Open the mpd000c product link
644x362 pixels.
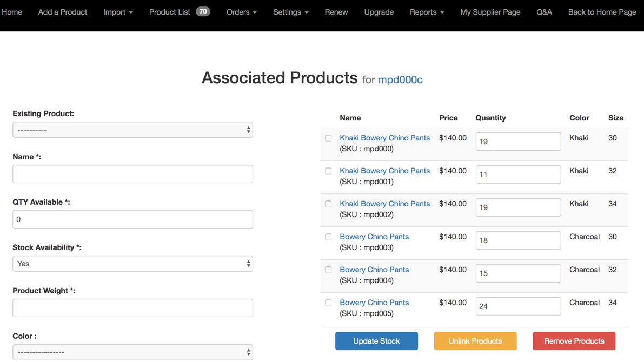click(400, 80)
